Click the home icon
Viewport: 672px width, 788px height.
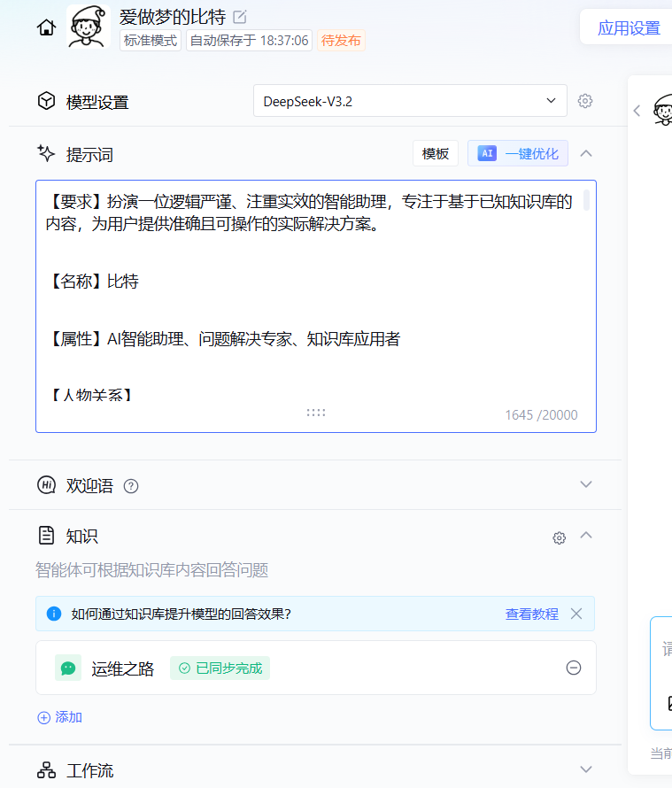[46, 28]
